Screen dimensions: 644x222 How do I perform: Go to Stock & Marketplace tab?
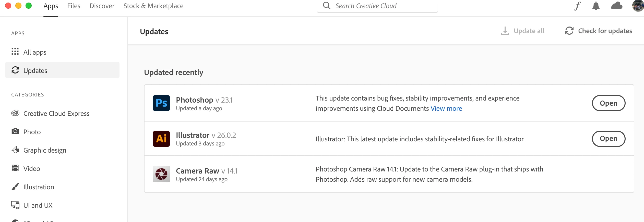pos(153,6)
